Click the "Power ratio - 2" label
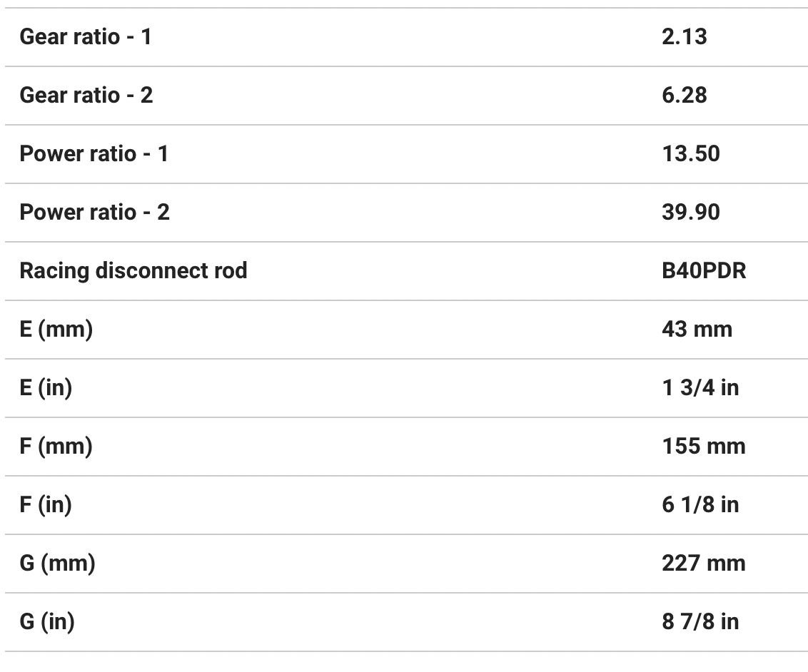The width and height of the screenshot is (808, 672). click(94, 213)
